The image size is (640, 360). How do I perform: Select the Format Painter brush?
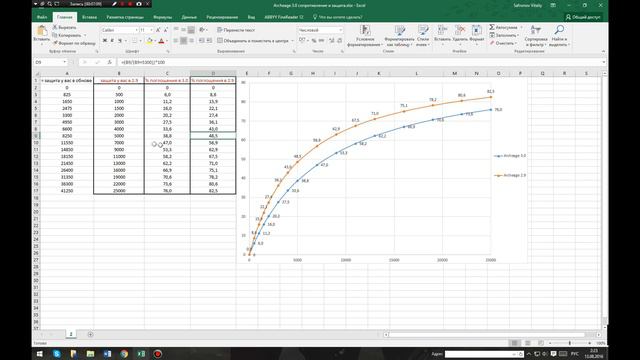(73, 43)
